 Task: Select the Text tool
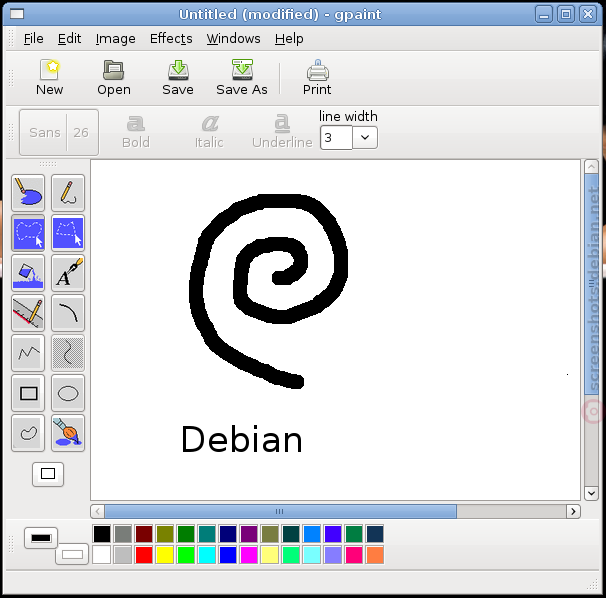click(68, 273)
